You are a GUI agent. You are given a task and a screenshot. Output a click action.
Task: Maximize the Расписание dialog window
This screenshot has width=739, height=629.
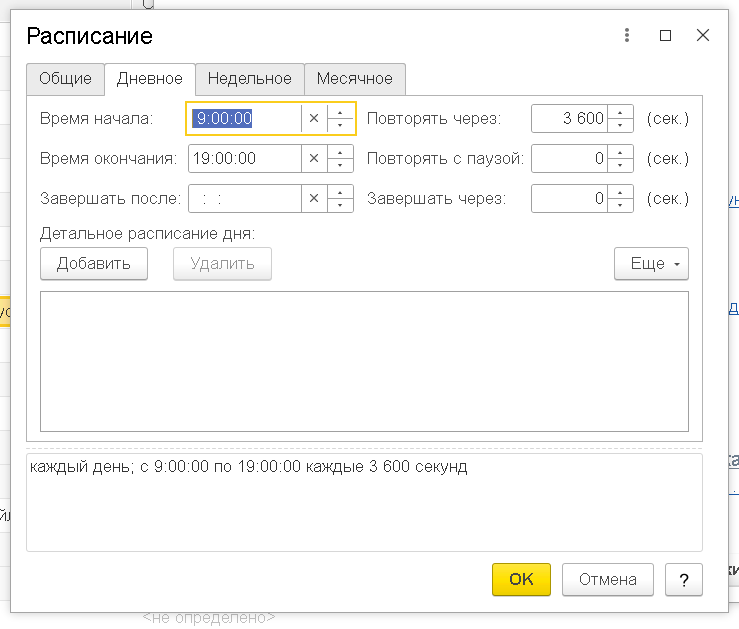coord(666,35)
